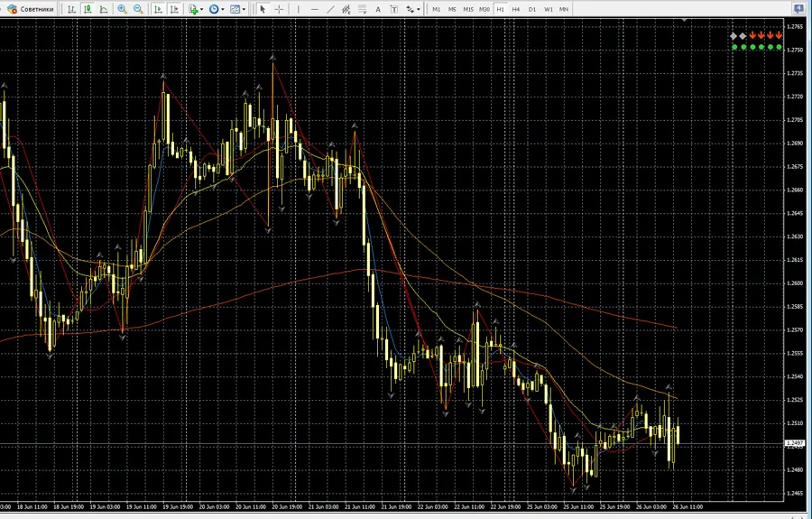Click the 21 Jun 19:00 time label
This screenshot has height=519, width=812.
point(397,506)
